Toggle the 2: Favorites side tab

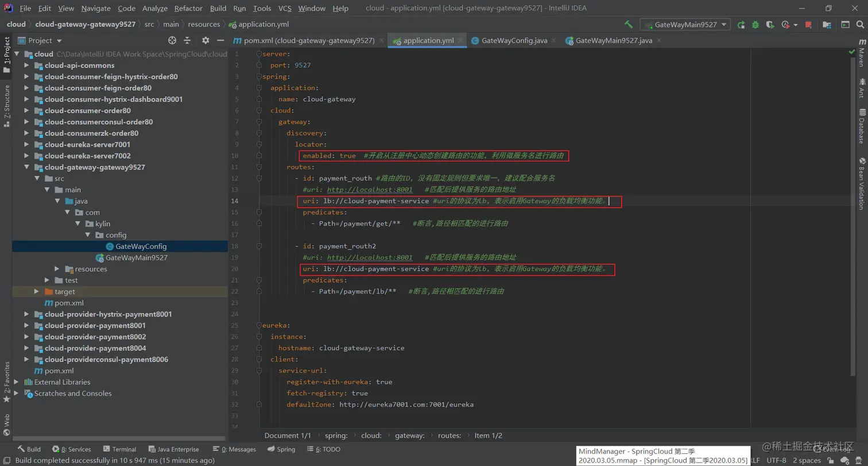[x=6, y=383]
